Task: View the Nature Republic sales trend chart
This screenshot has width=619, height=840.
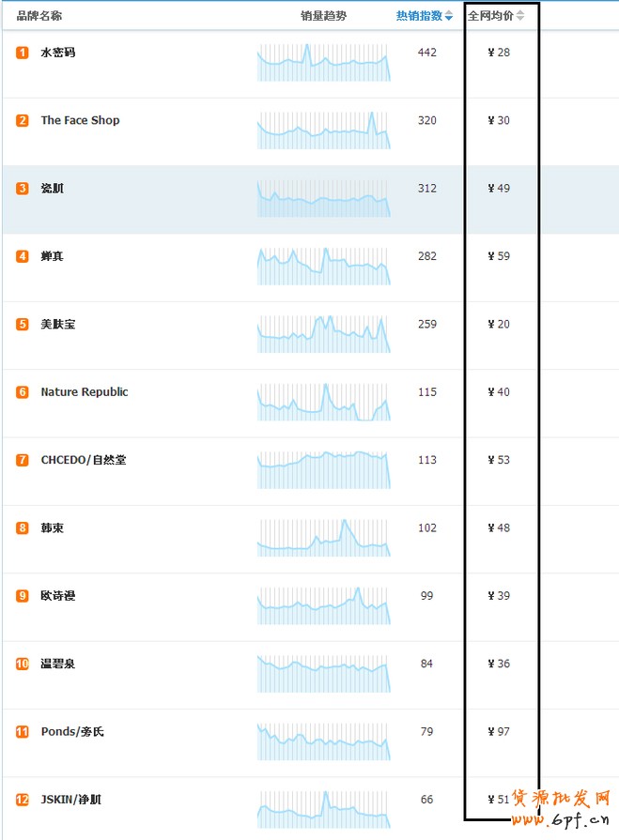Action: click(324, 402)
